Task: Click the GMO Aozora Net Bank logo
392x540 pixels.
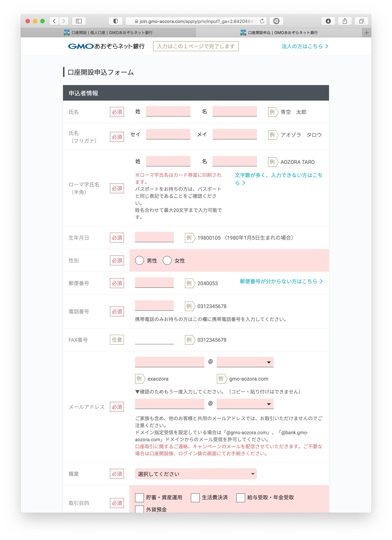Action: 106,46
